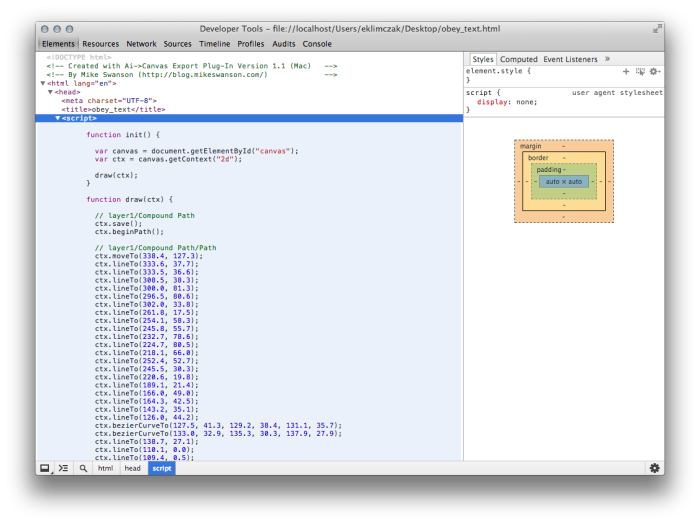Viewport: 700px width, 524px height.
Task: Collapse the html element node
Action: (43, 83)
